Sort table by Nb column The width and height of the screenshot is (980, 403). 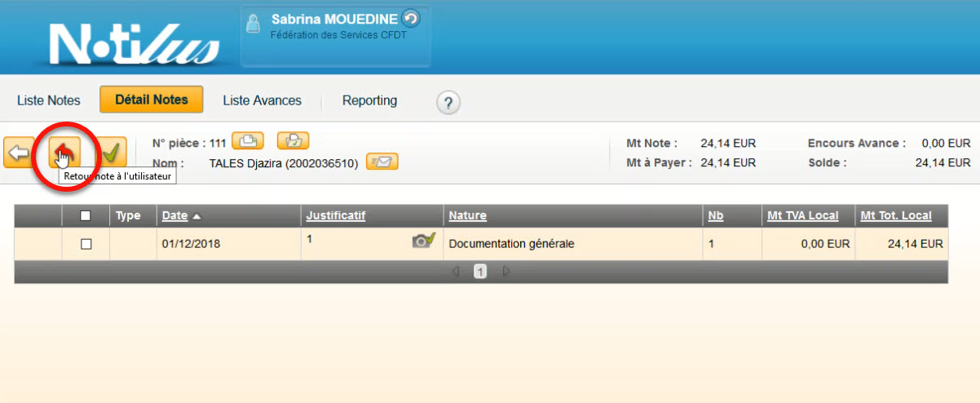click(716, 216)
